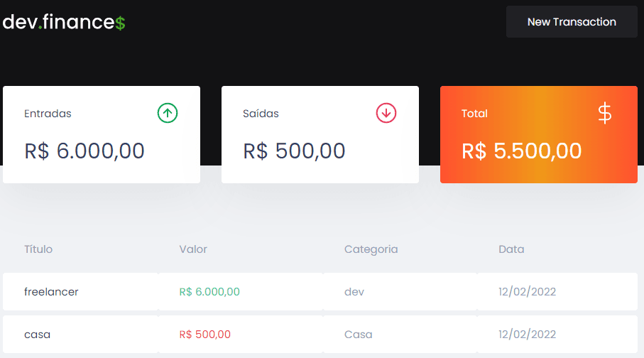This screenshot has width=644, height=358.
Task: Click the Valor column header
Action: (193, 249)
